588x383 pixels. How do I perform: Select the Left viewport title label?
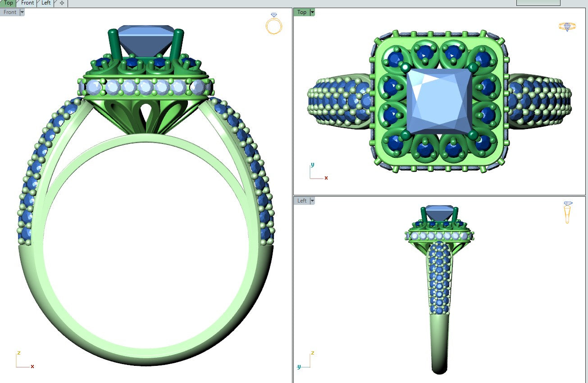301,201
